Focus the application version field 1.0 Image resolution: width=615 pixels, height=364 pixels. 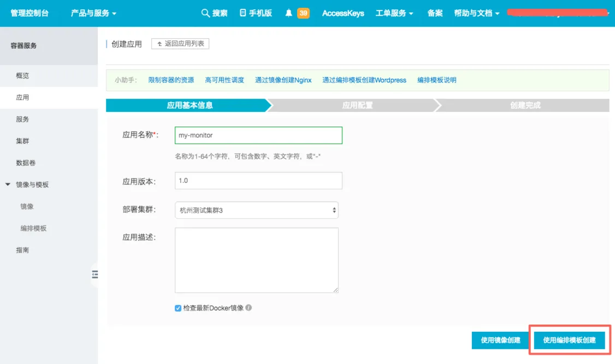(x=258, y=181)
